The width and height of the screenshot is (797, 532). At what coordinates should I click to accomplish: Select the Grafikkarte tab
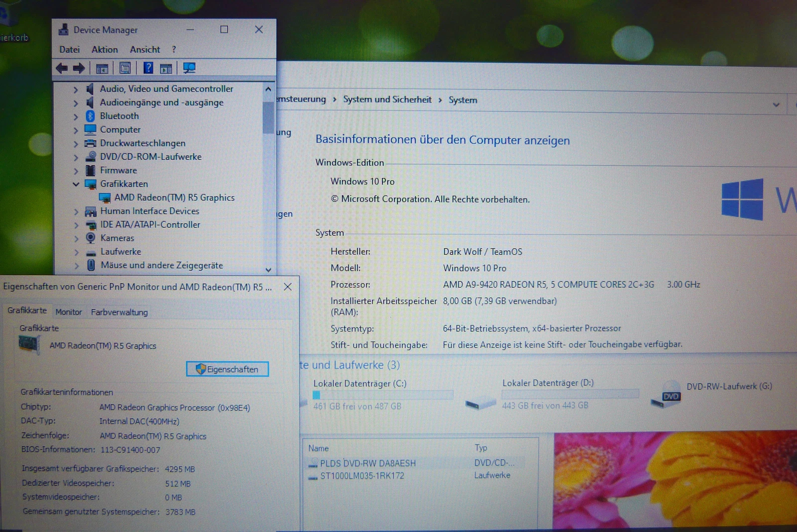point(27,311)
